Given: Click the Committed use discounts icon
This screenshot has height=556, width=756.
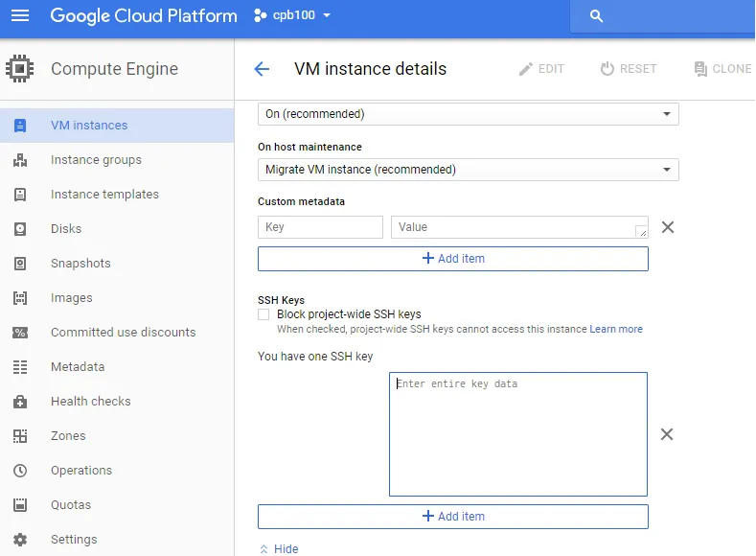Looking at the screenshot, I should (20, 333).
